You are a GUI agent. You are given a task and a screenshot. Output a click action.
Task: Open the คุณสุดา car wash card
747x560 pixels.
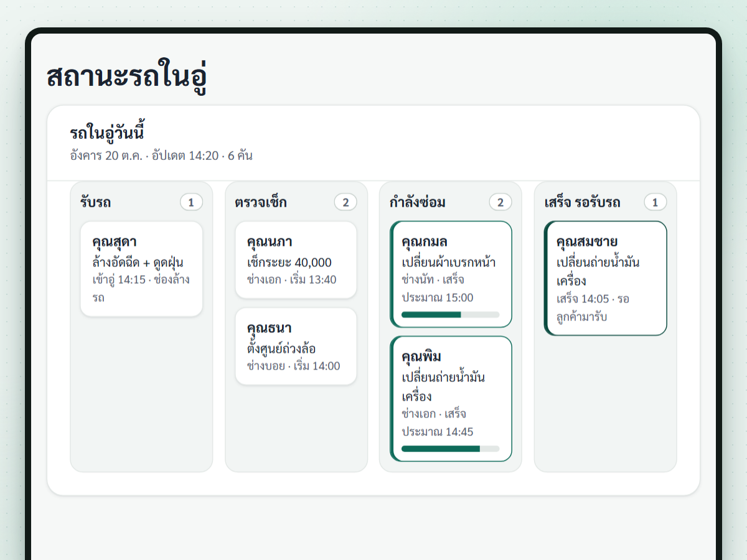[x=141, y=269]
